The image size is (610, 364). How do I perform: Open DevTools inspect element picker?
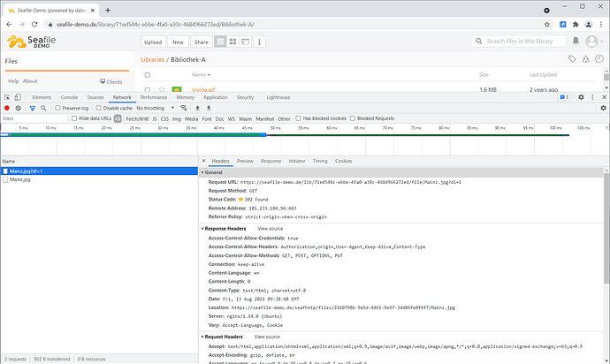(6, 97)
